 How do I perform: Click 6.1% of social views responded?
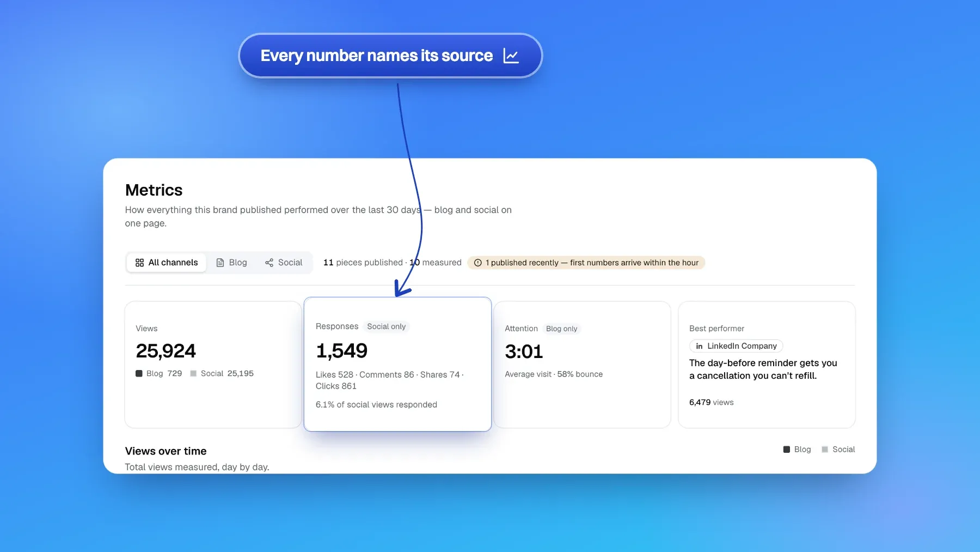pos(376,404)
